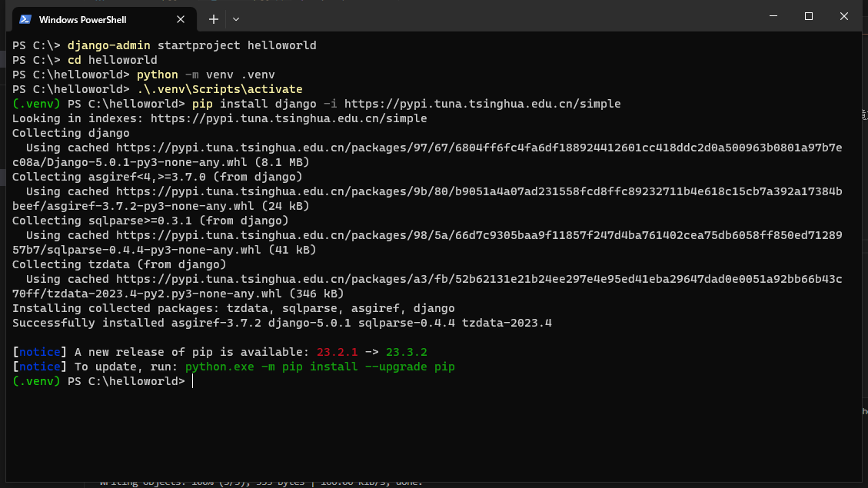Click the 'Looking in indexes' URL
This screenshot has width=868, height=488.
point(288,118)
